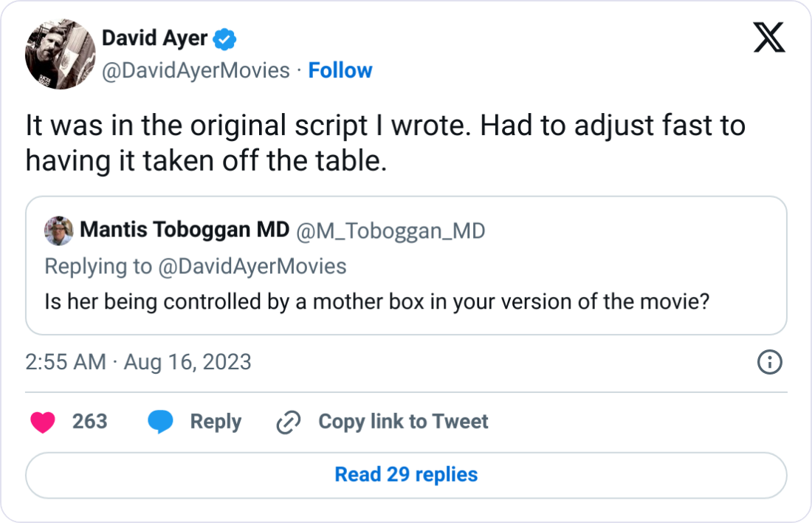This screenshot has width=812, height=523.
Task: Click the Replying to @DavidAyerMovies link
Action: pyautogui.click(x=195, y=266)
